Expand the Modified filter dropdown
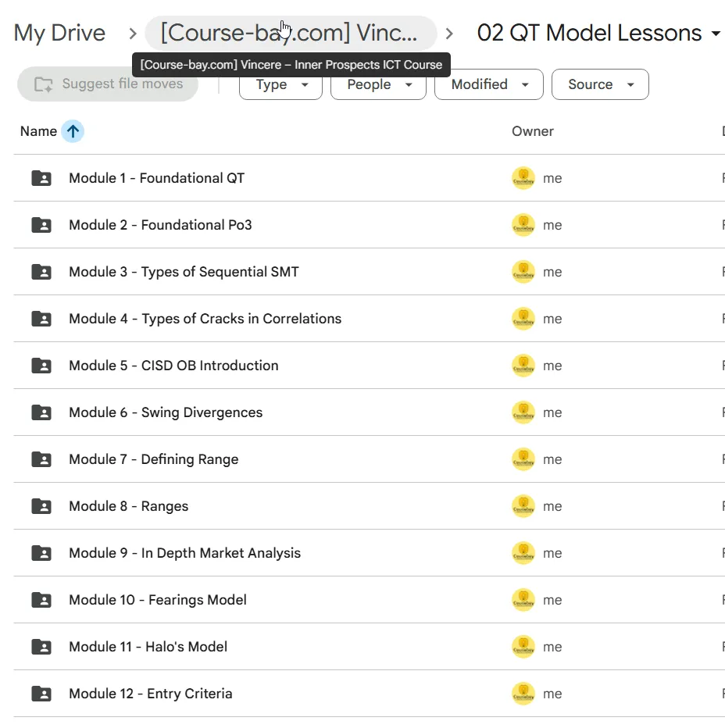Screen dimensions: 725x728 [x=489, y=84]
